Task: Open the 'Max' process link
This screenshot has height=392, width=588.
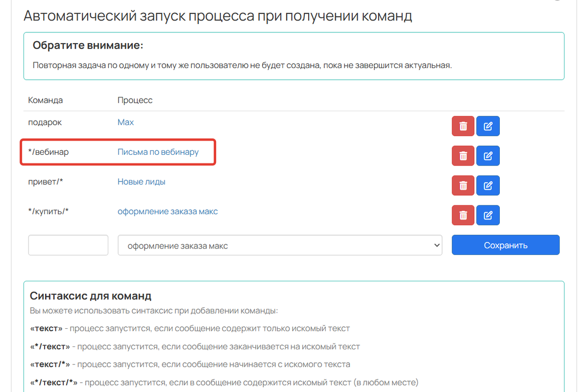Action: (125, 122)
